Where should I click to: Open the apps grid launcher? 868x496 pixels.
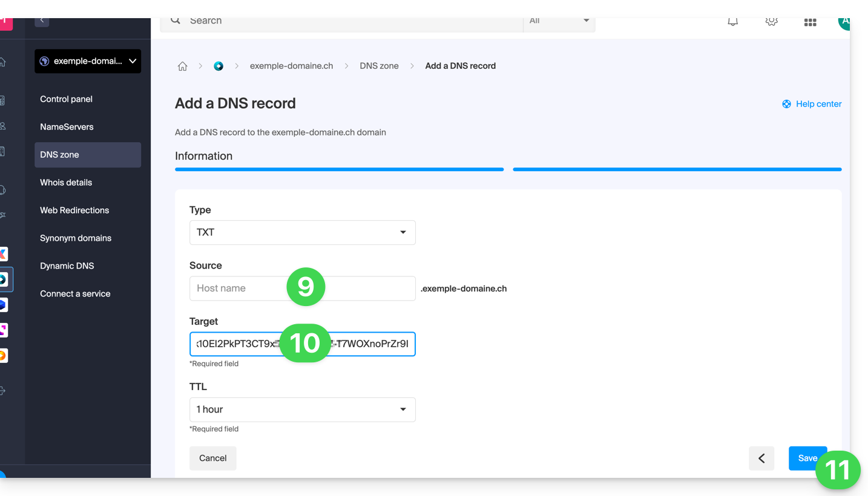pyautogui.click(x=810, y=22)
